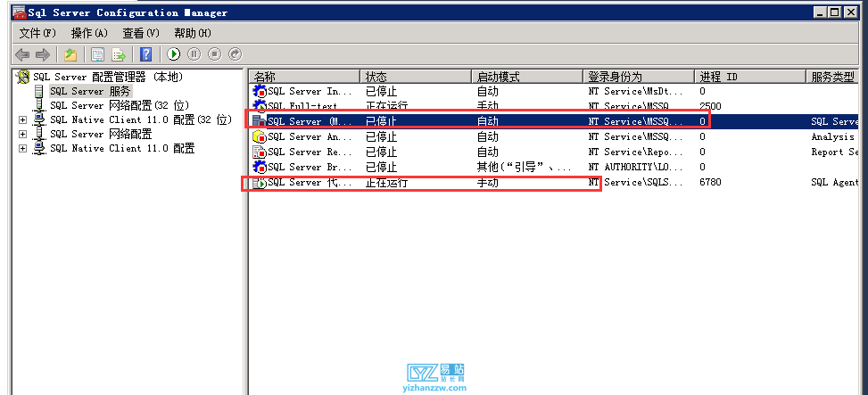Select the SQL Server An... service name
868x395 pixels.
[310, 136]
